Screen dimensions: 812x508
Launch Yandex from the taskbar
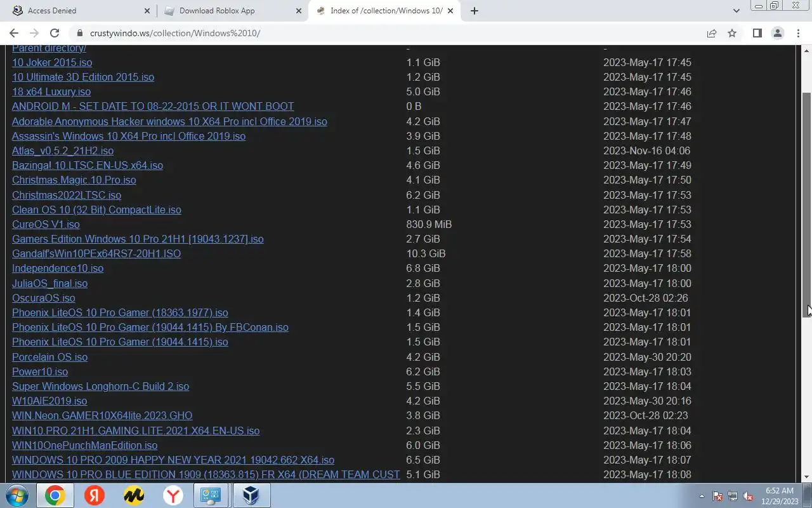(95, 495)
